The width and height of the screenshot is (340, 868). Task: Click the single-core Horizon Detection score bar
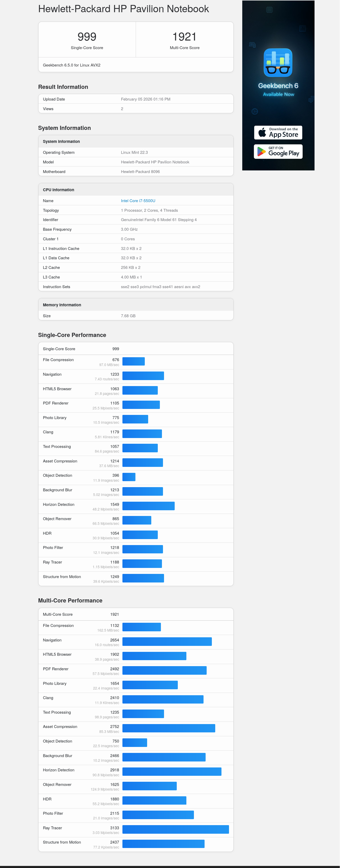[x=148, y=506]
